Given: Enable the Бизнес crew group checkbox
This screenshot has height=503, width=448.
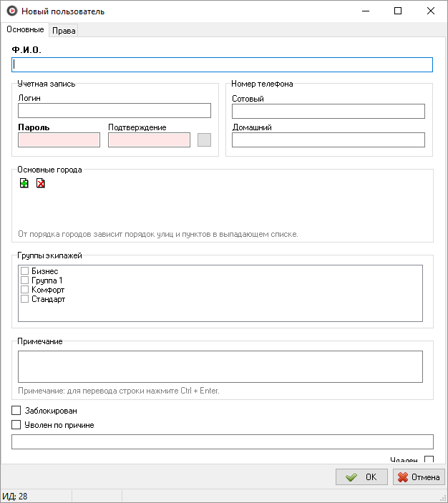Looking at the screenshot, I should point(25,271).
